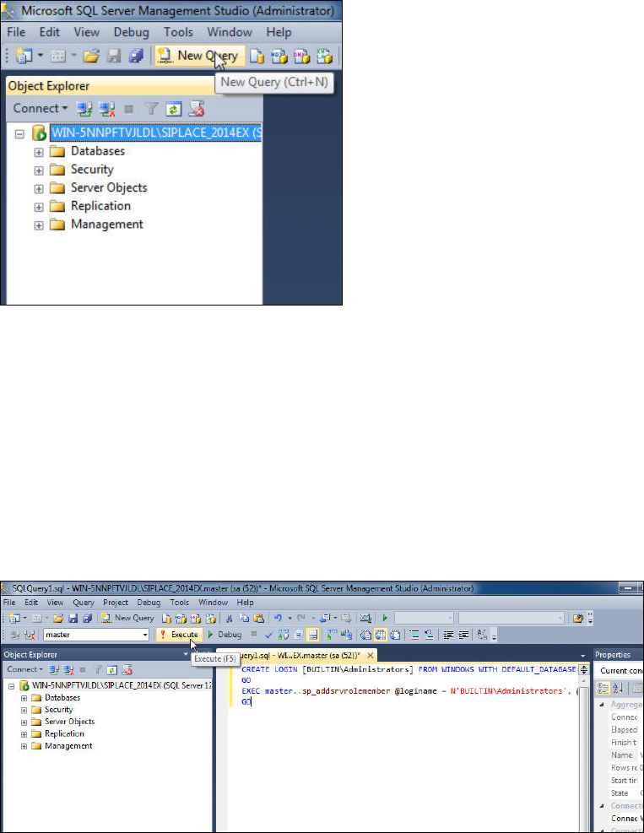Open Window menu in top window
Screen dimensions: 644x833
pos(230,32)
